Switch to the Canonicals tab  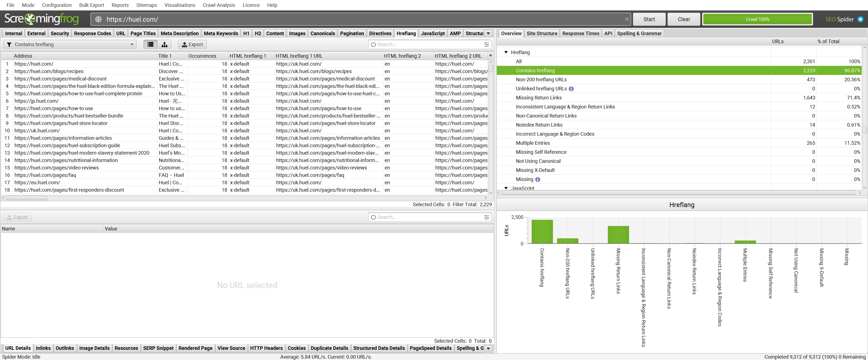[322, 34]
